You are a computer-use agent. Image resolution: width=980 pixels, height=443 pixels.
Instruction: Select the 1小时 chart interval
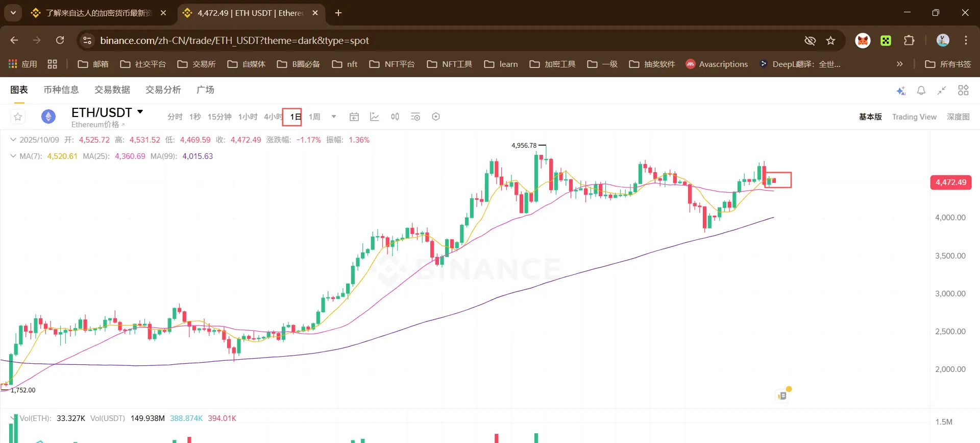(248, 117)
